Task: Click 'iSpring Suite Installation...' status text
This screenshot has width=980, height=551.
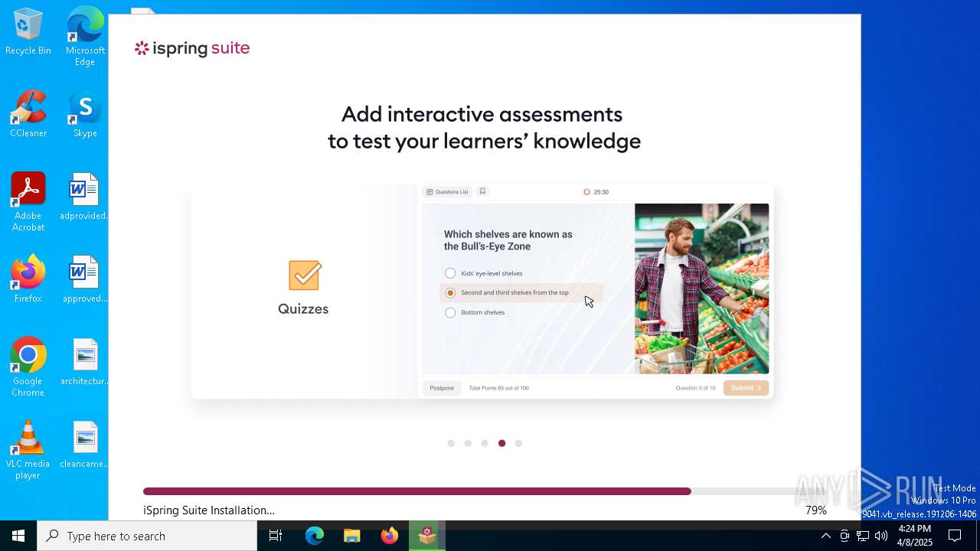Action: click(x=209, y=510)
